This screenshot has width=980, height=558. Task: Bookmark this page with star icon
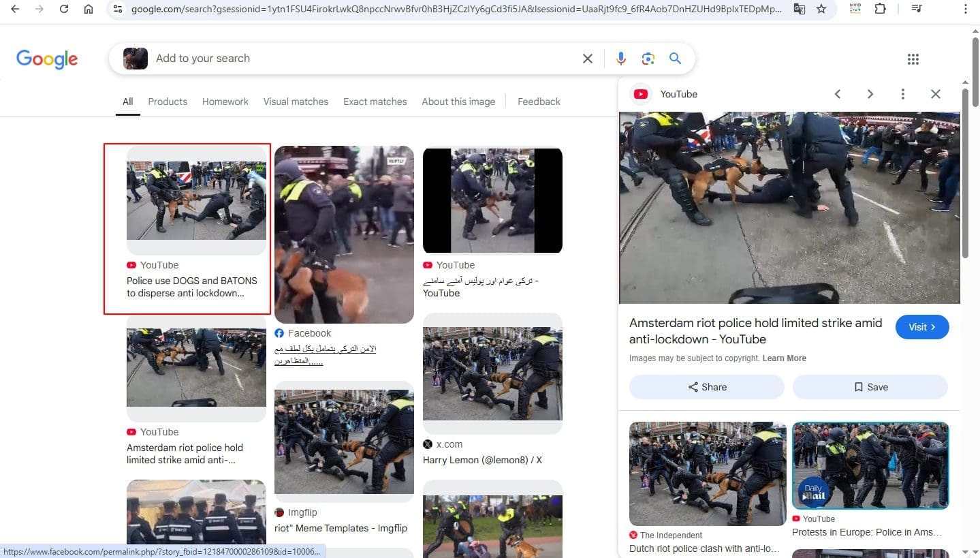[x=821, y=10]
